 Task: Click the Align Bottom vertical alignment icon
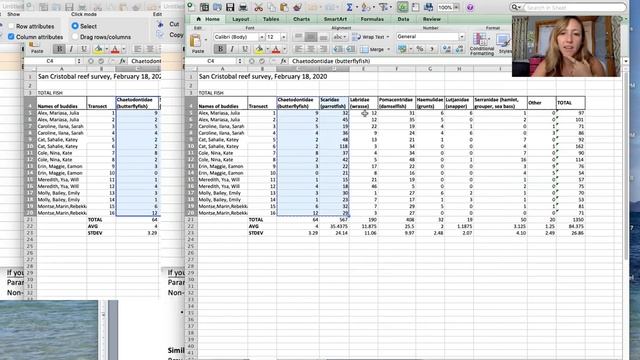(x=324, y=37)
